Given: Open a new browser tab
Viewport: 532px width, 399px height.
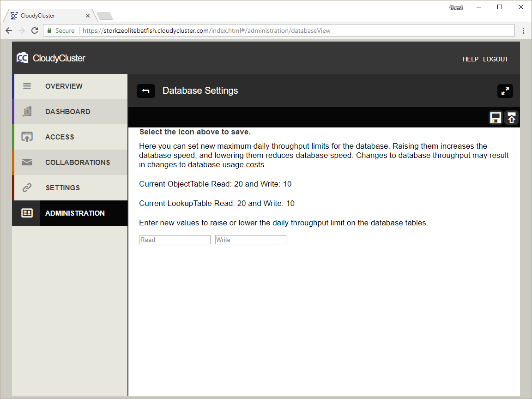Looking at the screenshot, I should point(104,16).
